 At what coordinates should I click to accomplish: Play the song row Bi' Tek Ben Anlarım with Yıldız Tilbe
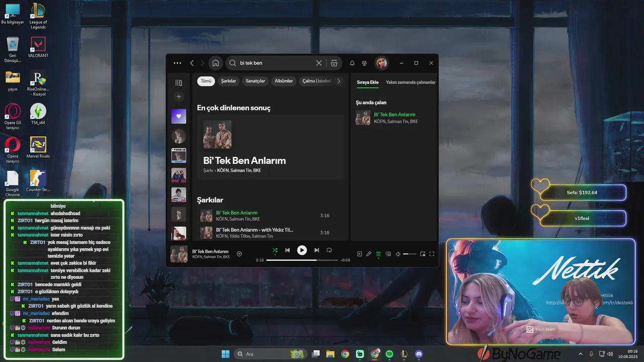tap(270, 233)
